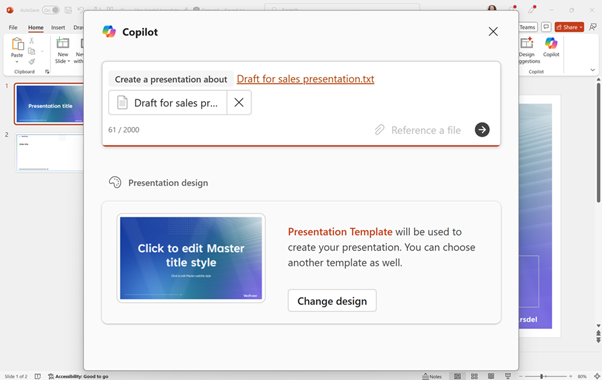This screenshot has width=602, height=380.
Task: Switch to Slide Sorter view icon
Action: (474, 376)
